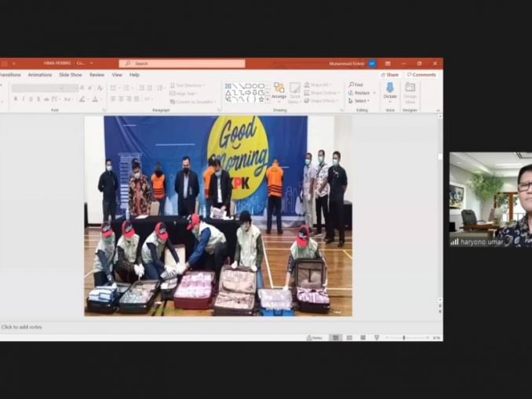Select the Text Box shape in gallery
Image resolution: width=532 pixels, height=399 pixels.
point(228,85)
